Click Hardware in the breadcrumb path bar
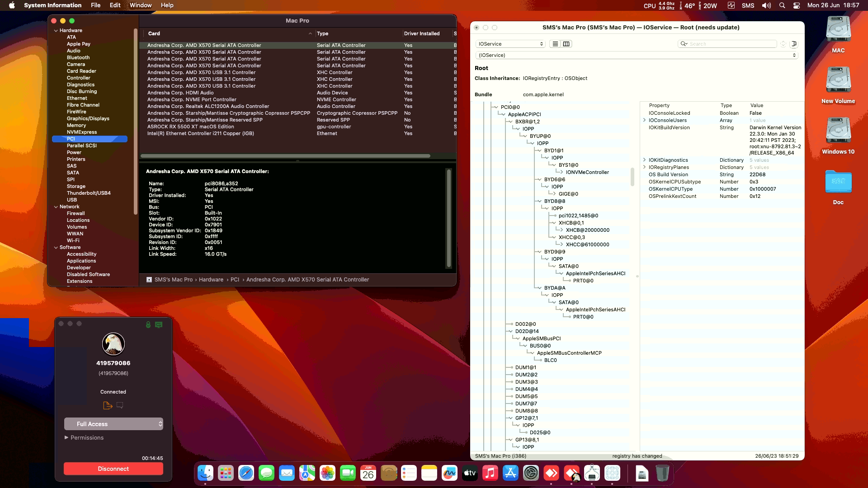Viewport: 868px width, 488px height. click(211, 280)
